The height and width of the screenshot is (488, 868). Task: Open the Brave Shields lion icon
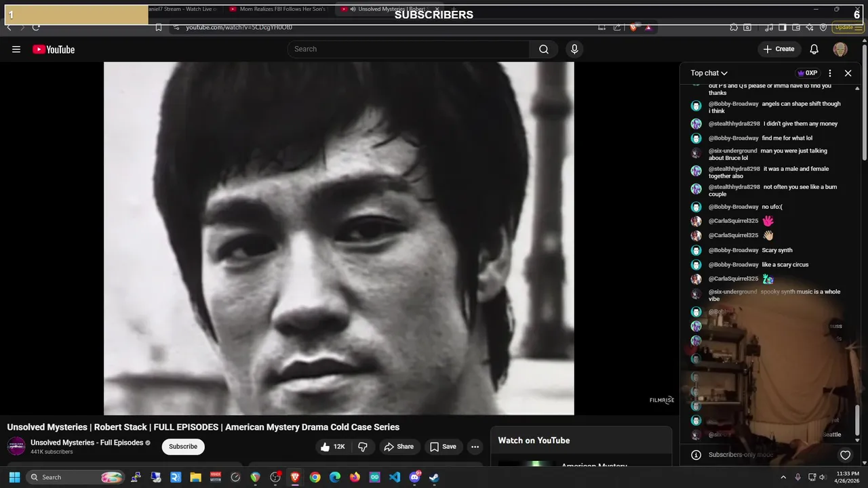[634, 27]
